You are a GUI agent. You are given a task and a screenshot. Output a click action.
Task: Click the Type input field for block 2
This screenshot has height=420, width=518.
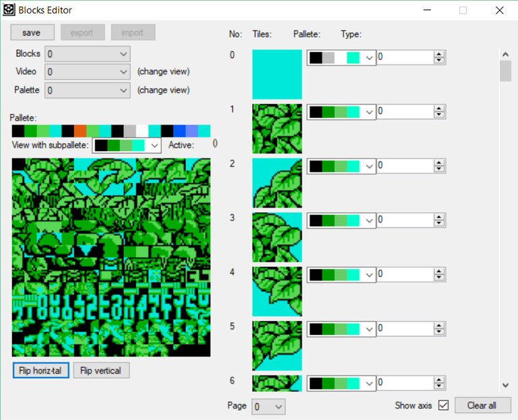405,166
